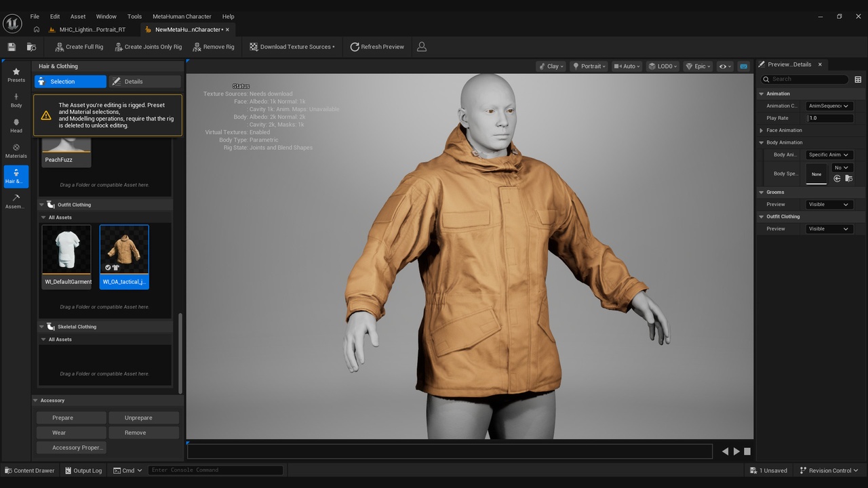
Task: Close the NewMetaHu...nCharacter tab
Action: click(227, 30)
